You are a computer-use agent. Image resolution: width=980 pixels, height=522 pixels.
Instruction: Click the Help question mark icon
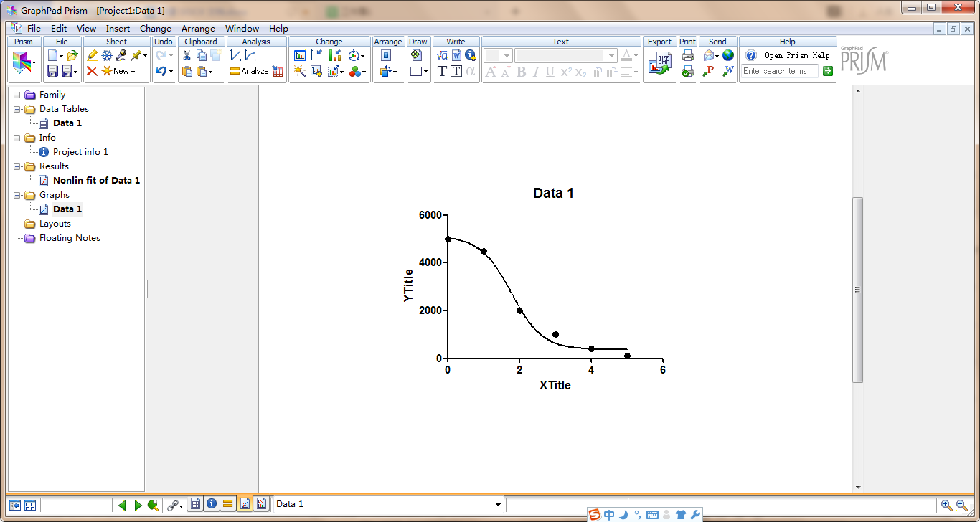(751, 55)
